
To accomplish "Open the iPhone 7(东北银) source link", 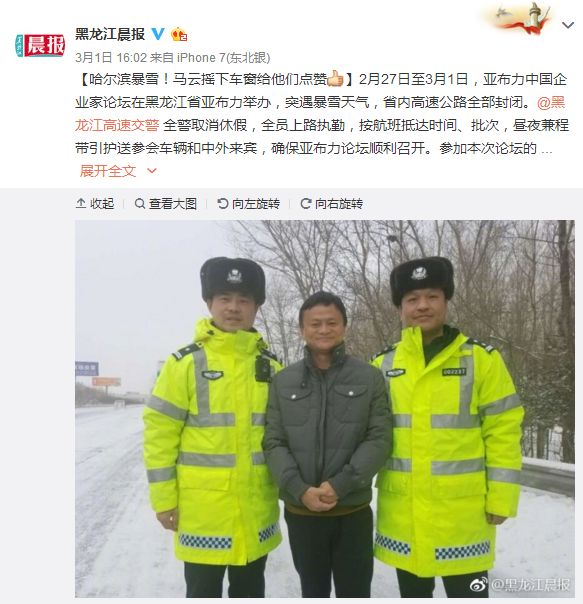I will (223, 58).
